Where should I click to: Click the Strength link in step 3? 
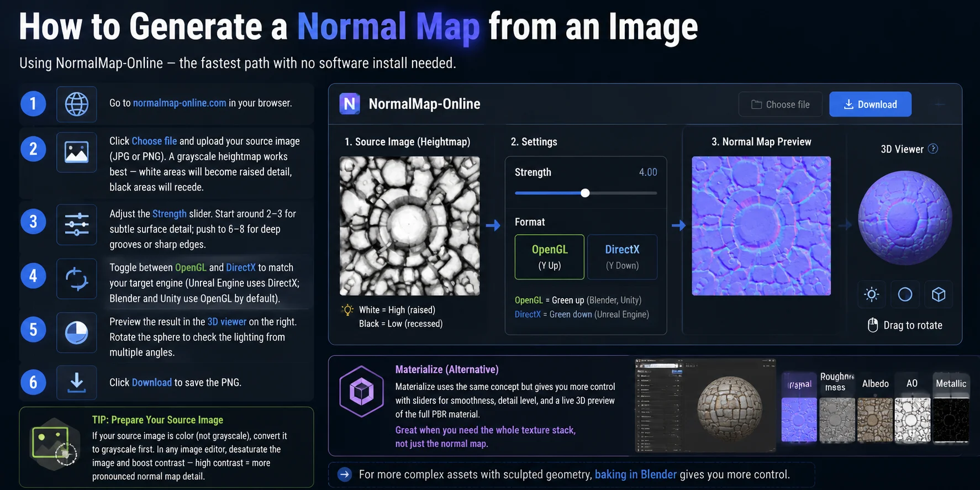coord(170,214)
